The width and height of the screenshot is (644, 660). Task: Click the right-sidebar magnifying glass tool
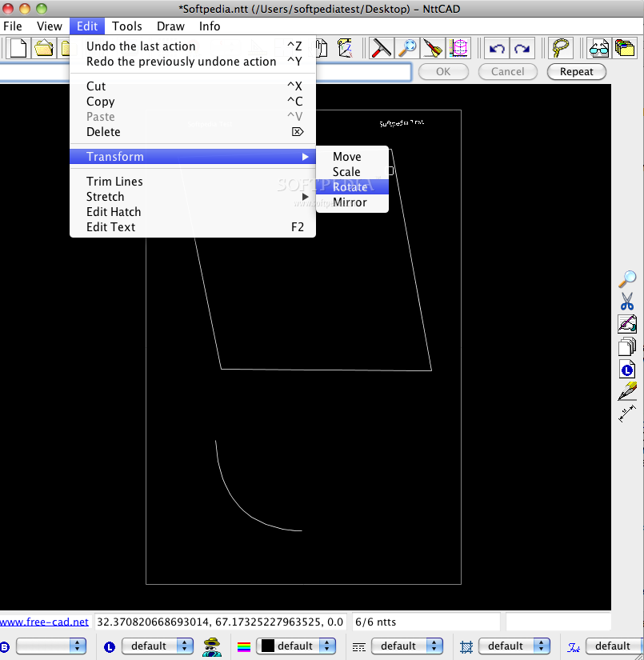tap(627, 278)
